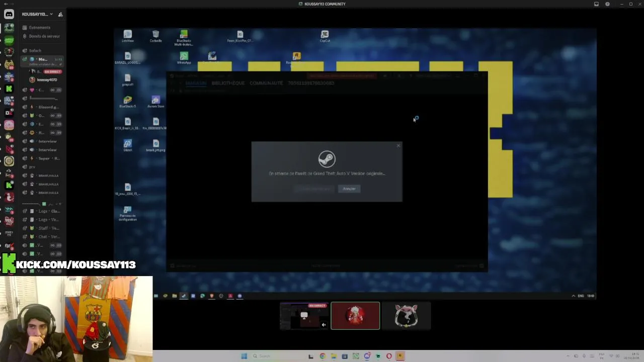Open Discord help icon in title bar

pos(607,4)
